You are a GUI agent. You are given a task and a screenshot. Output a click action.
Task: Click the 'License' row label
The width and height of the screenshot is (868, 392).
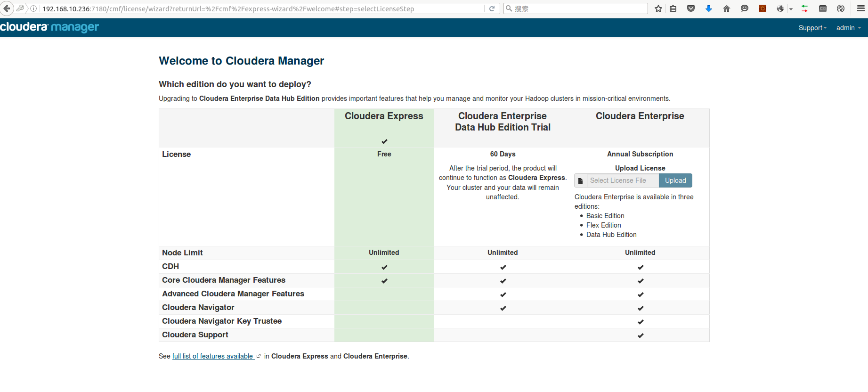(x=177, y=154)
